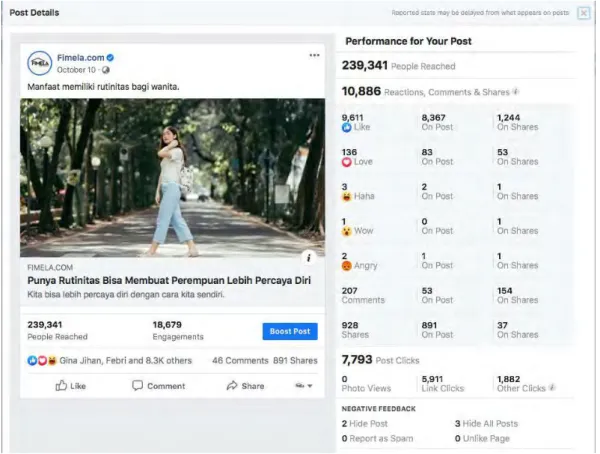Click the Haha emoji icon in performance panel

346,197
